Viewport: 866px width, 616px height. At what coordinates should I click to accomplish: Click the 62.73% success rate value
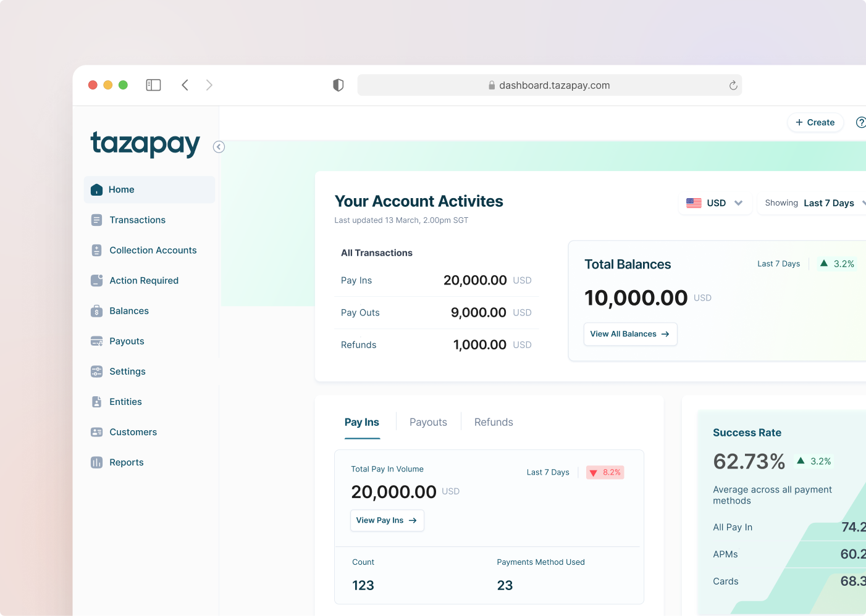tap(749, 461)
